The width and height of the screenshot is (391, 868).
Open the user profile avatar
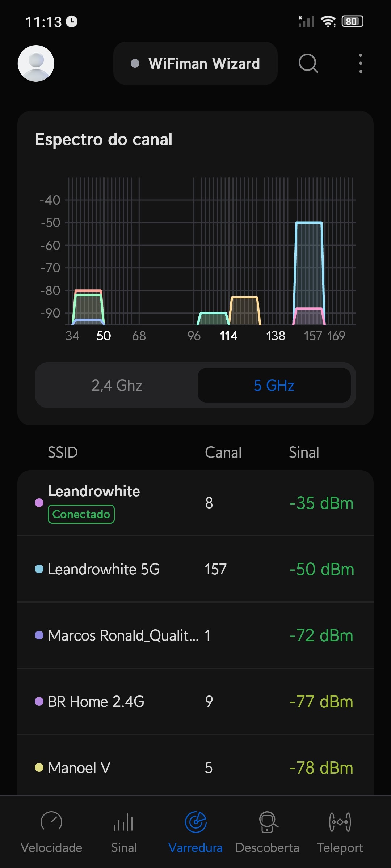(36, 63)
